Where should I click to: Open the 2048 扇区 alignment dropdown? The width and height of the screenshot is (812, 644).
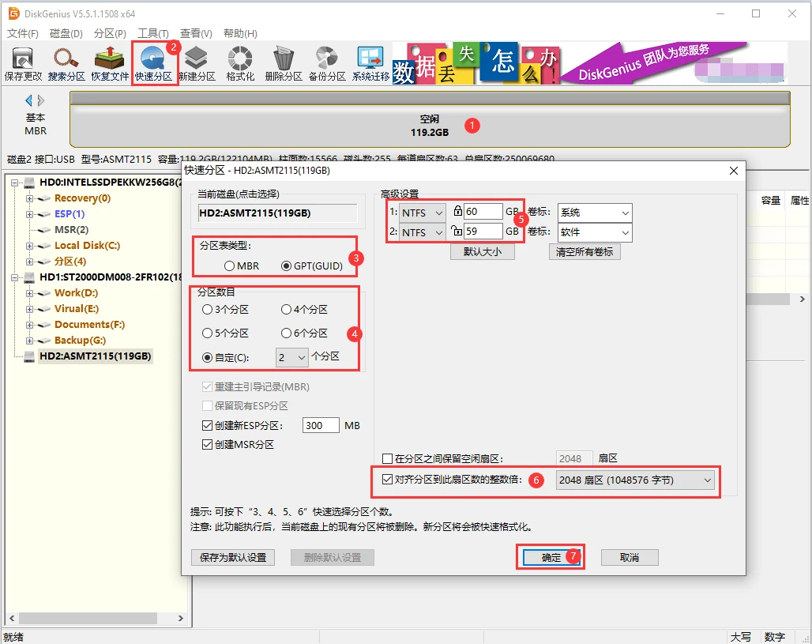coord(636,481)
